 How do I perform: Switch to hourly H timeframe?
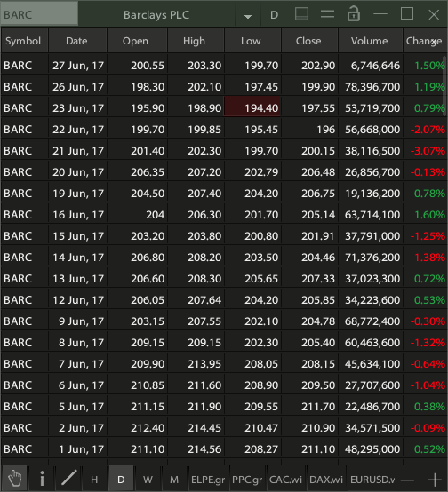point(94,480)
